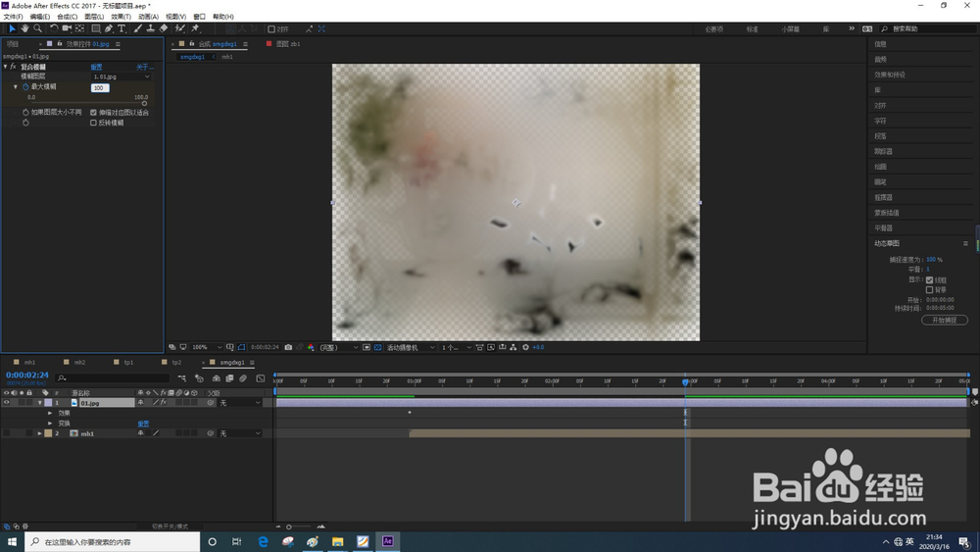Select the Rotation tool
Viewport: 980px width, 552px height.
(54, 28)
